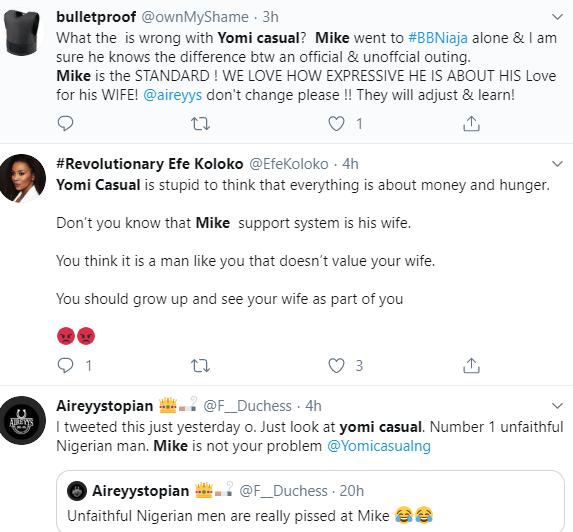Open more options chevron on Efe Koloko's tweet
The height and width of the screenshot is (532, 573).
pos(557,164)
